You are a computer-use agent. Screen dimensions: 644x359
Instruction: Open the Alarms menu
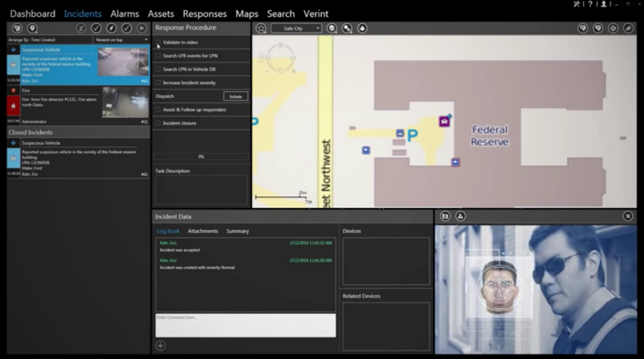125,13
